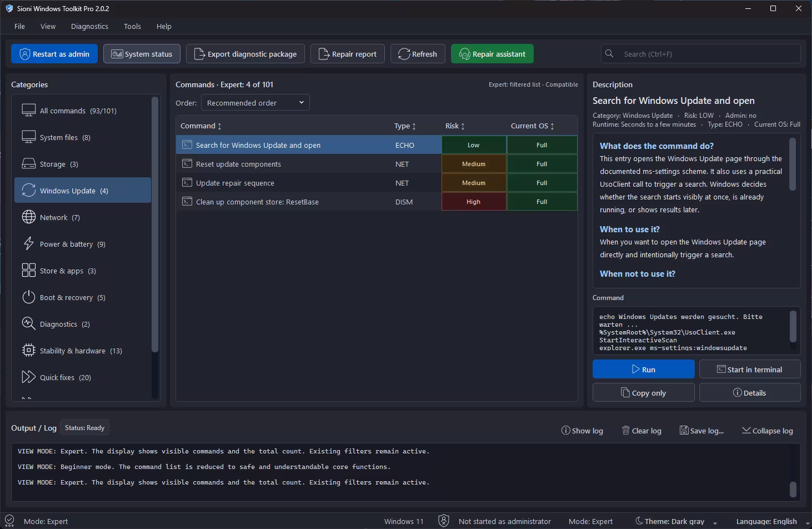Open the Diagnostics menu
The height and width of the screenshot is (529, 812).
pyautogui.click(x=89, y=26)
